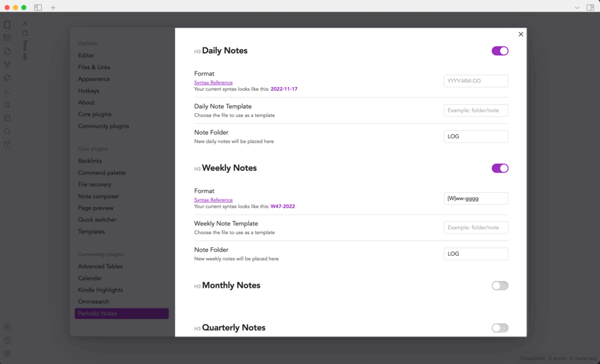Edit the Weekly Notes folder field LOG
Image resolution: width=600 pixels, height=364 pixels.
476,254
